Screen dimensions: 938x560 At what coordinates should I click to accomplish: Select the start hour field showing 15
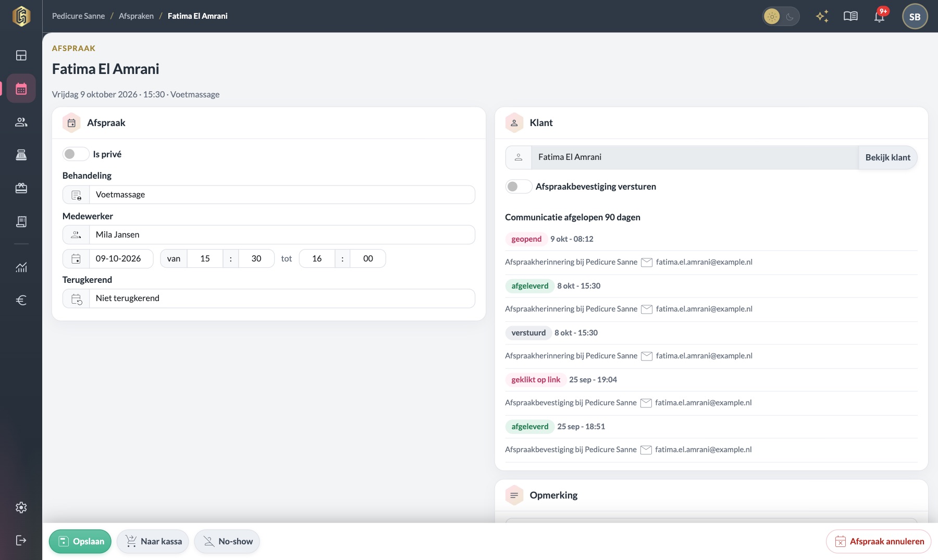point(205,258)
